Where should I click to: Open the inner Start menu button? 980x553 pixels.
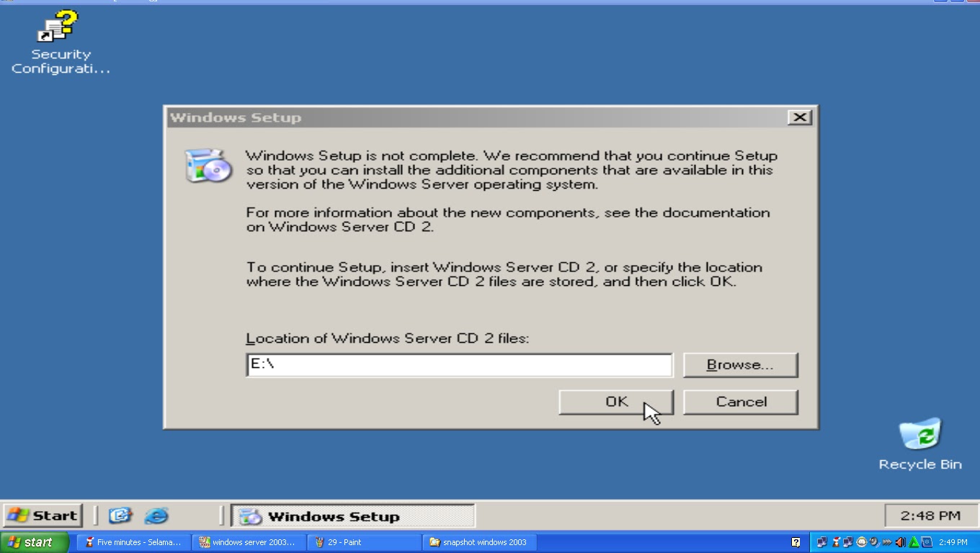[43, 516]
